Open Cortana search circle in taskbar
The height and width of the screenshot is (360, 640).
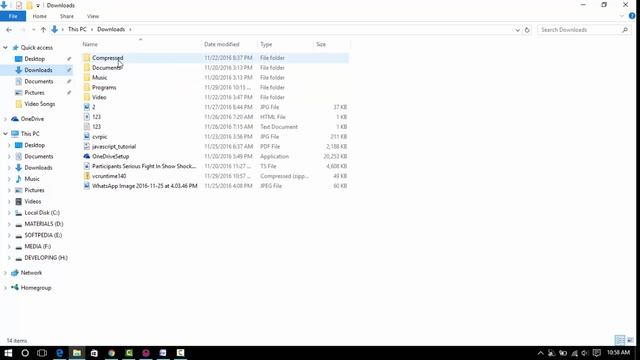pyautogui.click(x=25, y=353)
